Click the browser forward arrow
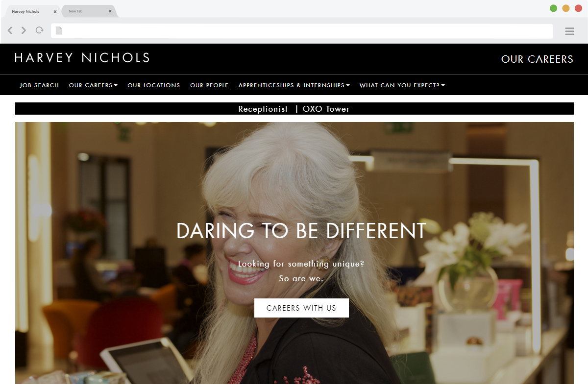The image size is (588, 392). pyautogui.click(x=24, y=30)
